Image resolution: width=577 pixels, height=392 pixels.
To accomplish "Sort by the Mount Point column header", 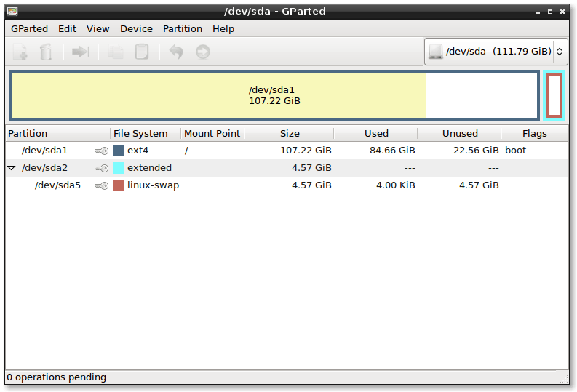I will pos(212,134).
